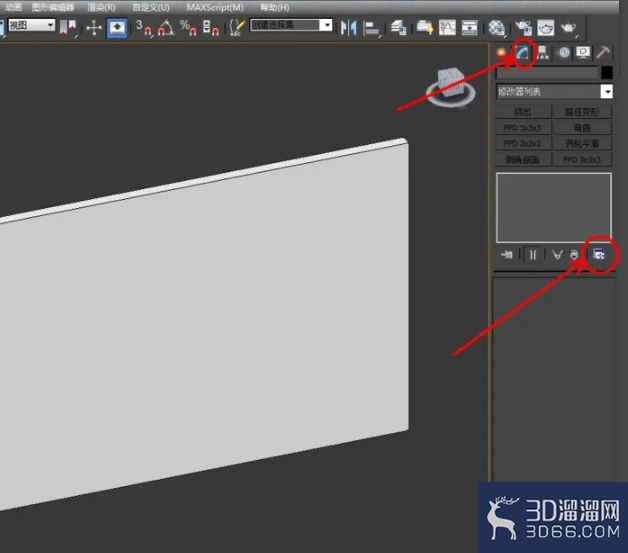Toggle Show End Result icon
Viewport: 628px width, 553px height.
533,254
